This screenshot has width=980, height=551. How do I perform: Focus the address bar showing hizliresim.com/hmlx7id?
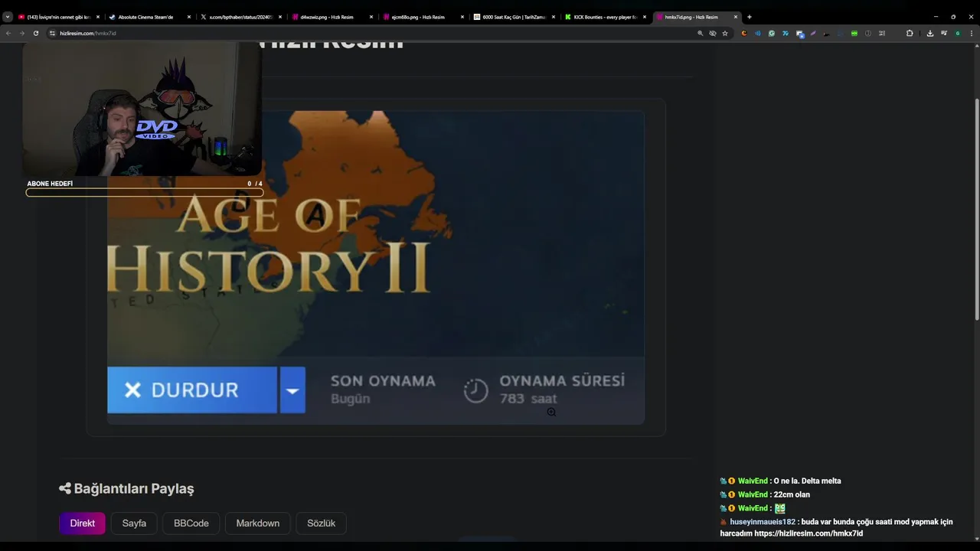367,33
